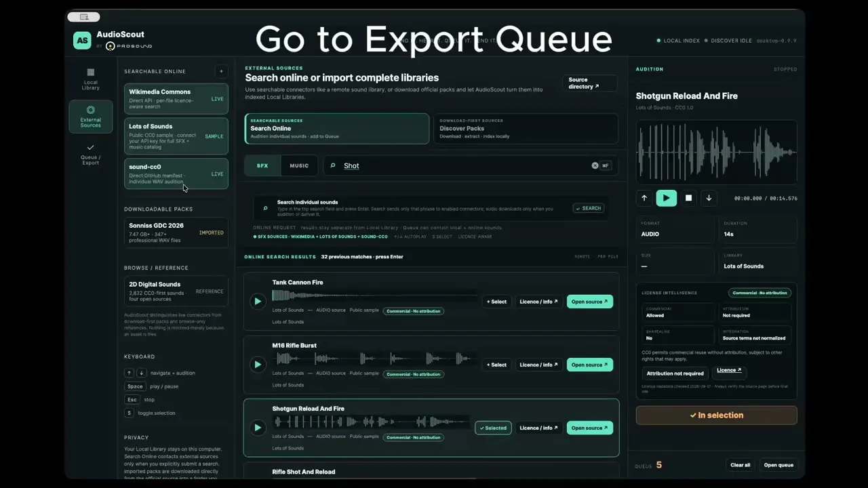Click the AudioScout AS logo badge
Viewport: 868px width, 488px height.
coord(82,40)
